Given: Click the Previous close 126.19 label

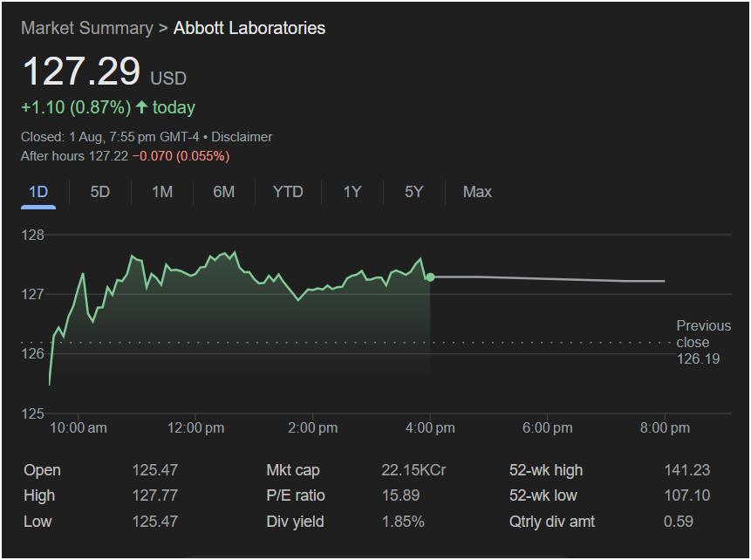Looking at the screenshot, I should tap(703, 342).
